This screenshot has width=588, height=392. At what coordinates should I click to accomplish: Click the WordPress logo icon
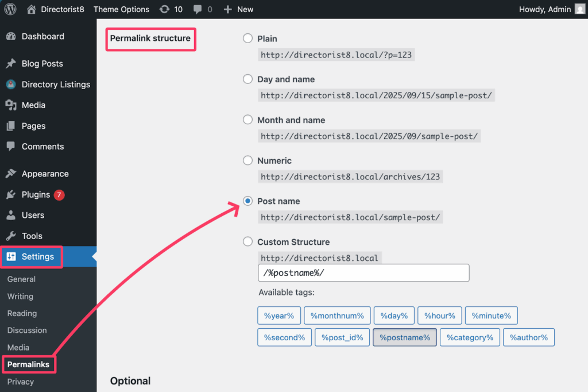click(10, 9)
